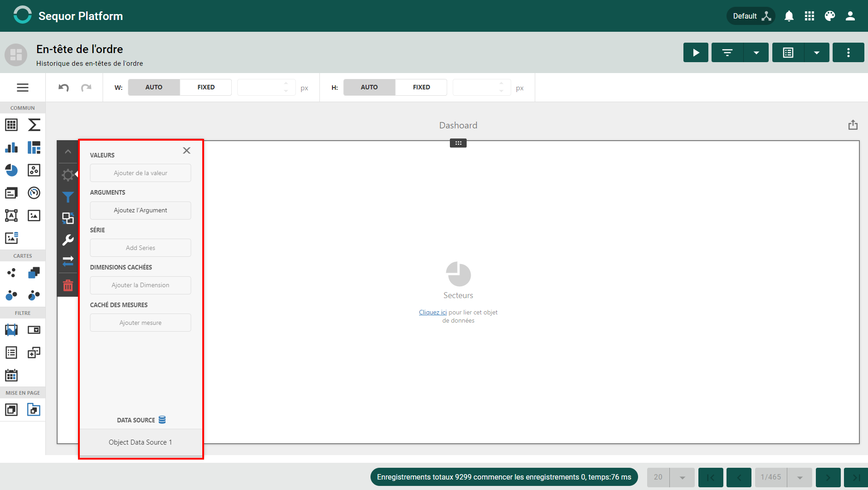868x490 pixels.
Task: Set height mode to AUTO
Action: [x=369, y=87]
